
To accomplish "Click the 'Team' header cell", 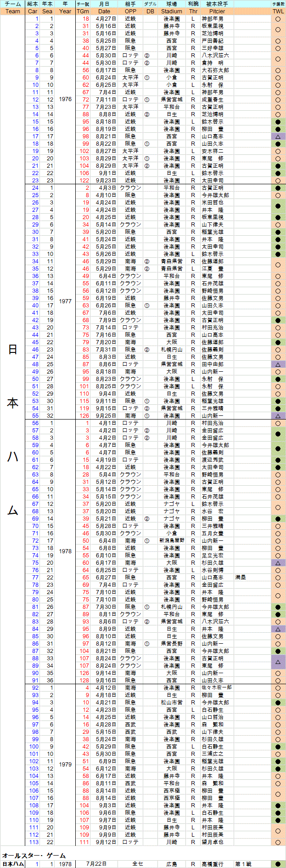I will tap(13, 11).
